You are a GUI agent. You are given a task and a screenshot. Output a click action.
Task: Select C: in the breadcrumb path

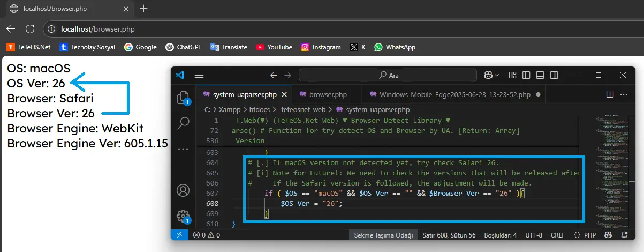click(207, 110)
